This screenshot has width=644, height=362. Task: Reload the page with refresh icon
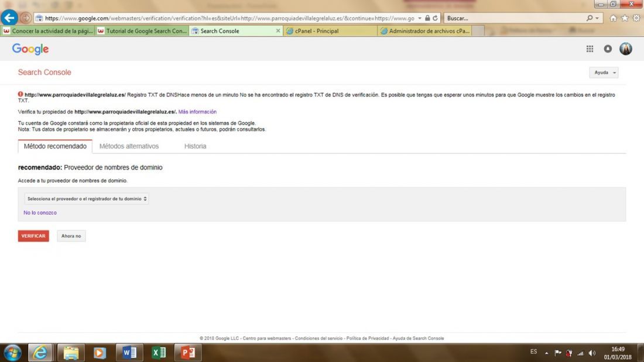tap(435, 18)
